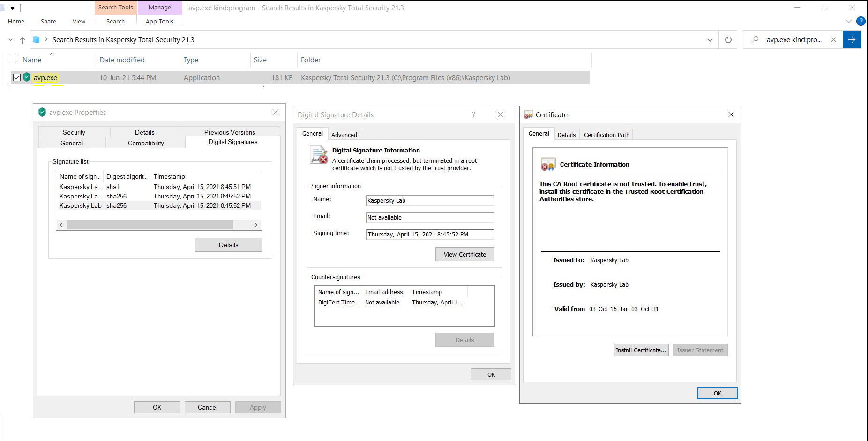Open the blue Help question mark icon

point(861,21)
